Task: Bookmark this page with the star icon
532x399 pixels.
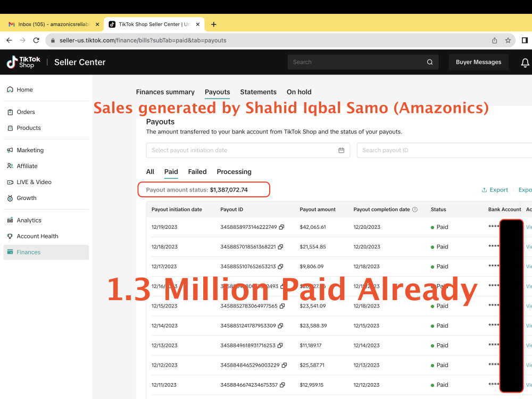Action: [x=508, y=40]
